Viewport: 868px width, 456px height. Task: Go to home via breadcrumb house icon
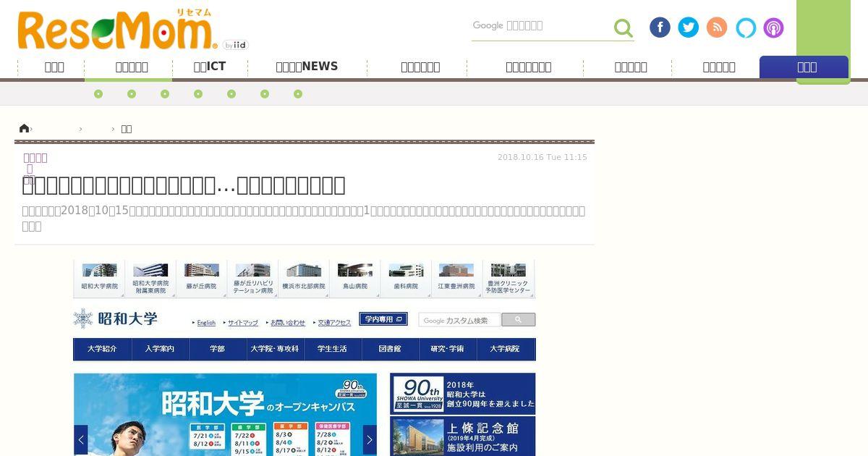click(x=24, y=128)
